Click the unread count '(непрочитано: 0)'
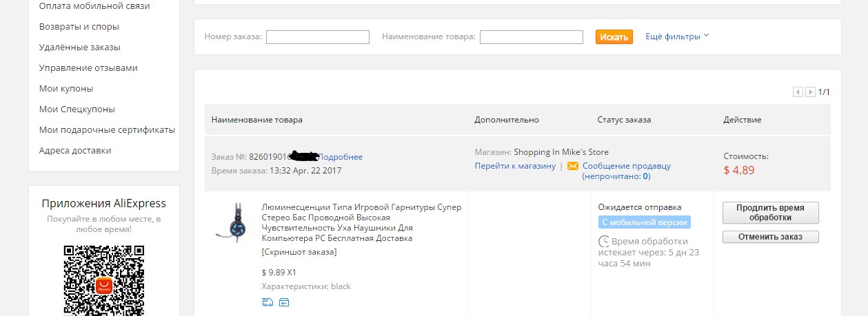868x316 pixels. [616, 176]
